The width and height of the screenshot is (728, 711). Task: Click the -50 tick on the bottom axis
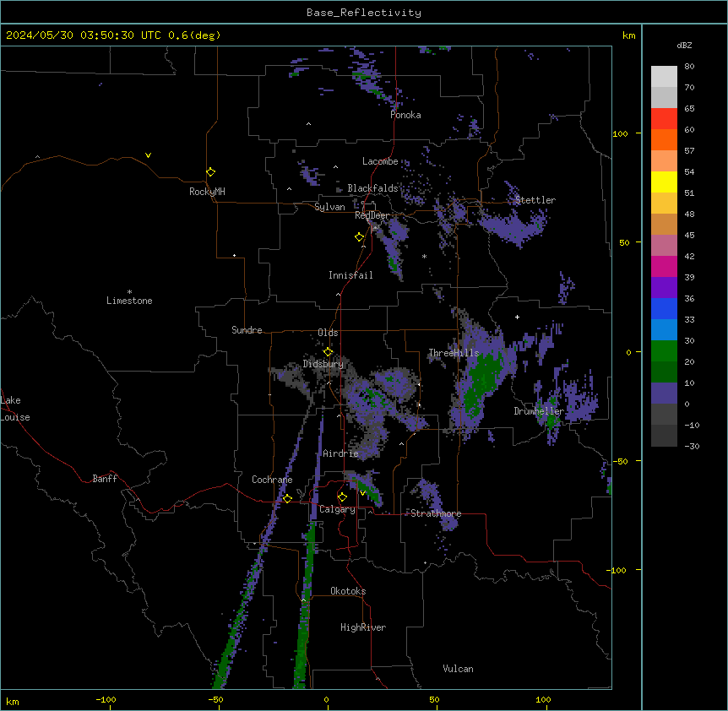215,699
